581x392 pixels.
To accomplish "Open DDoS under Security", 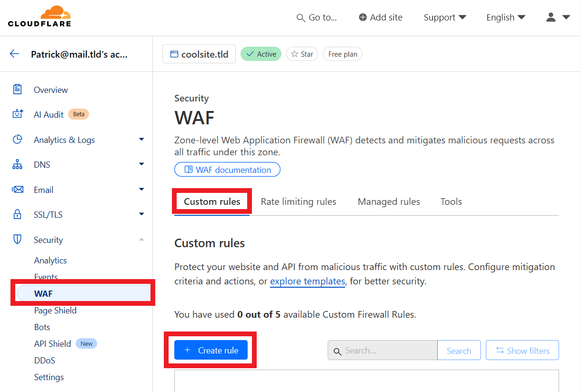I will 45,360.
